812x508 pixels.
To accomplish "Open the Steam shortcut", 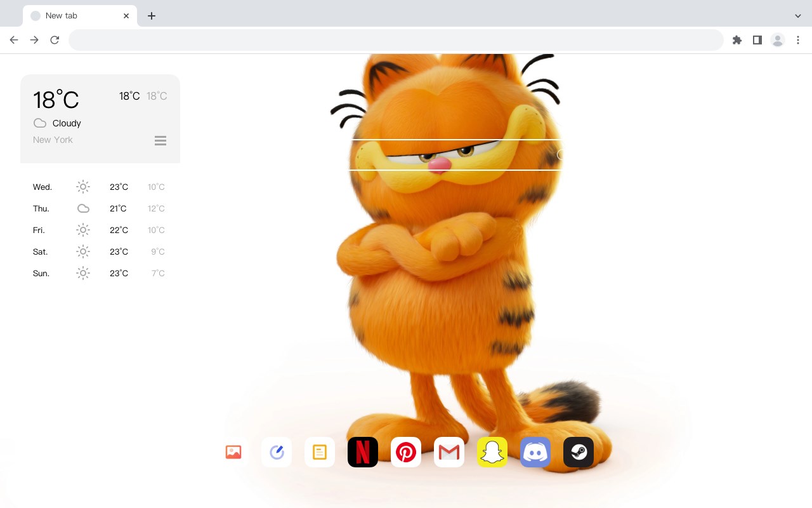I will tap(579, 452).
